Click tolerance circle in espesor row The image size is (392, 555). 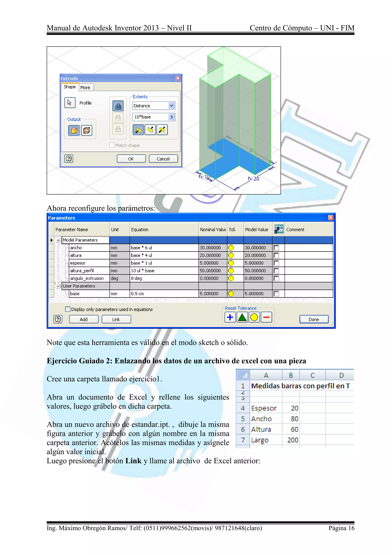(x=231, y=263)
